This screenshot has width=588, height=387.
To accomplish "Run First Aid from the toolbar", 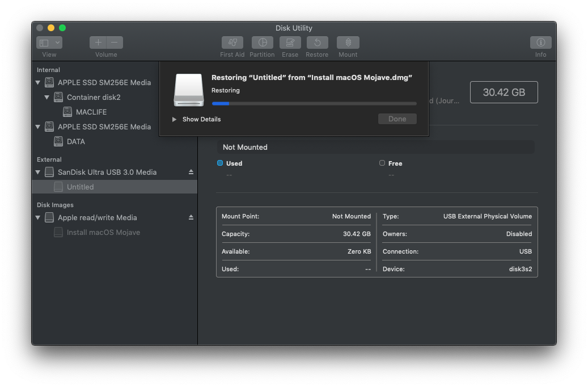I will click(232, 43).
